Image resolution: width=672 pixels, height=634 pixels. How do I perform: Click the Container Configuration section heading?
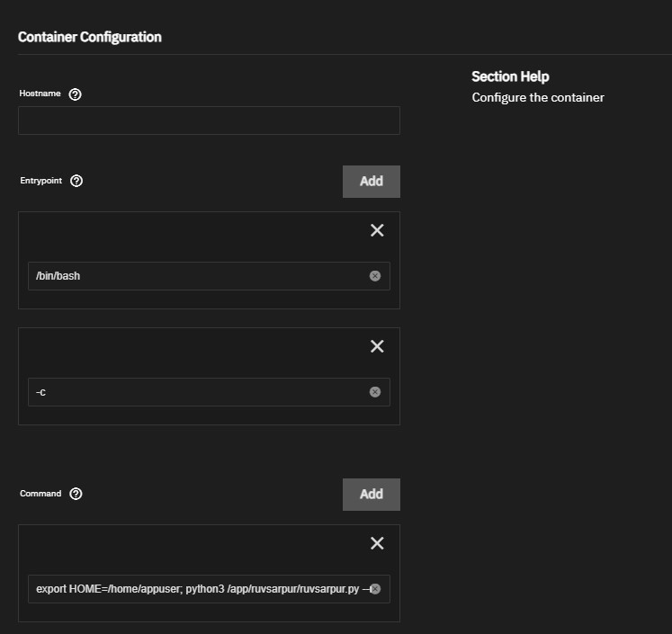90,37
